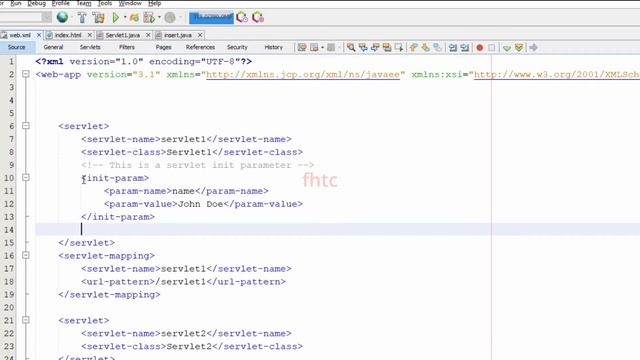Screen dimensions: 640x360
Task: Click the Clean and Build Project icon
Action: [98, 18]
